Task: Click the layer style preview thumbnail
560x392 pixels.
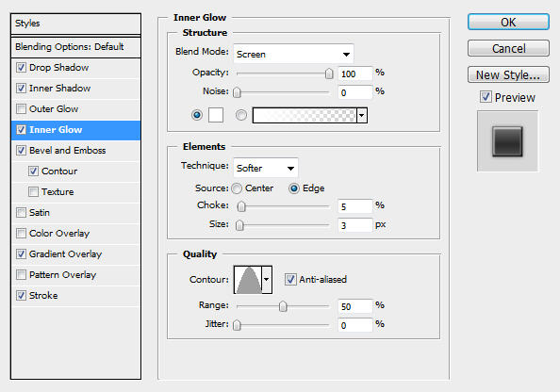Action: click(507, 141)
